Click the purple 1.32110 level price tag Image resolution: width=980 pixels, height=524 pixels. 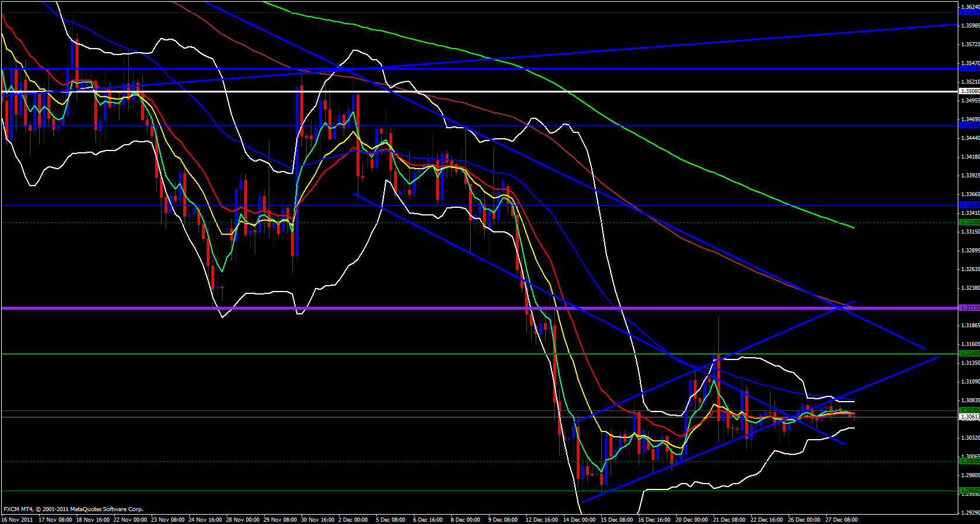[x=970, y=308]
